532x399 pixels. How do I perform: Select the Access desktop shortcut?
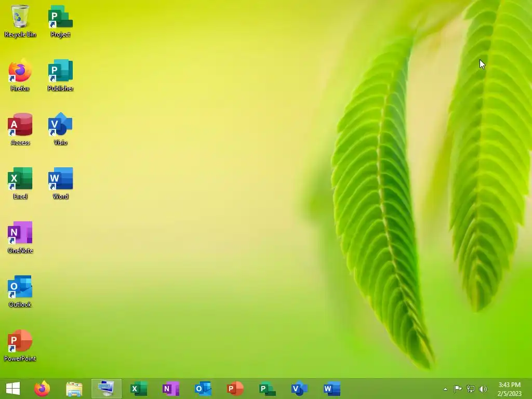point(20,129)
